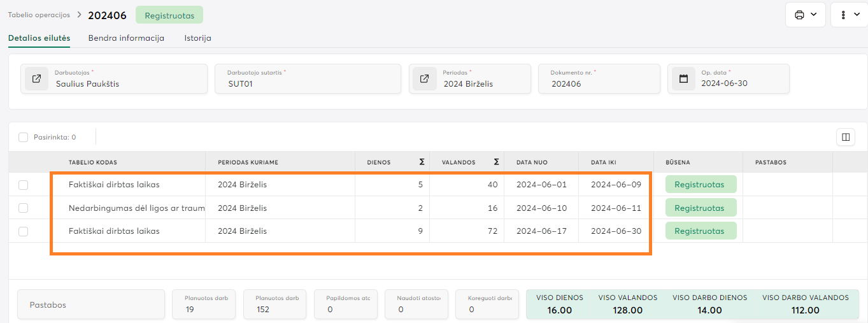The width and height of the screenshot is (868, 323).
Task: Toggle the Pasirinkta select-all checkbox
Action: tap(24, 137)
